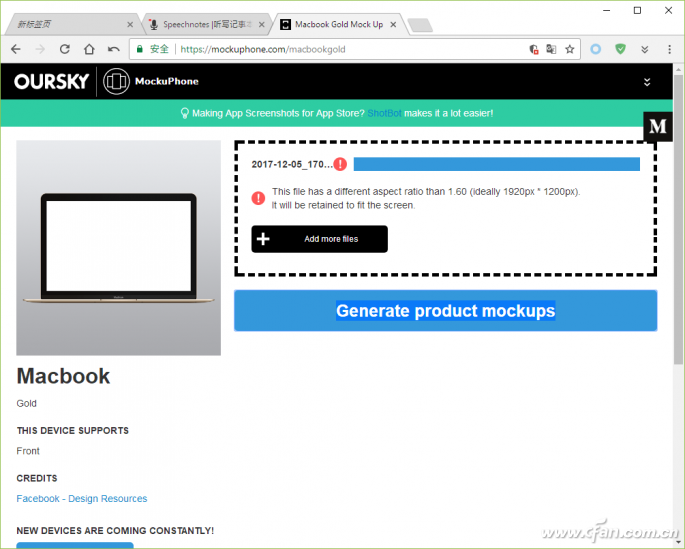The height and width of the screenshot is (549, 685).
Task: Bookmark this page with the star icon
Action: pyautogui.click(x=570, y=49)
